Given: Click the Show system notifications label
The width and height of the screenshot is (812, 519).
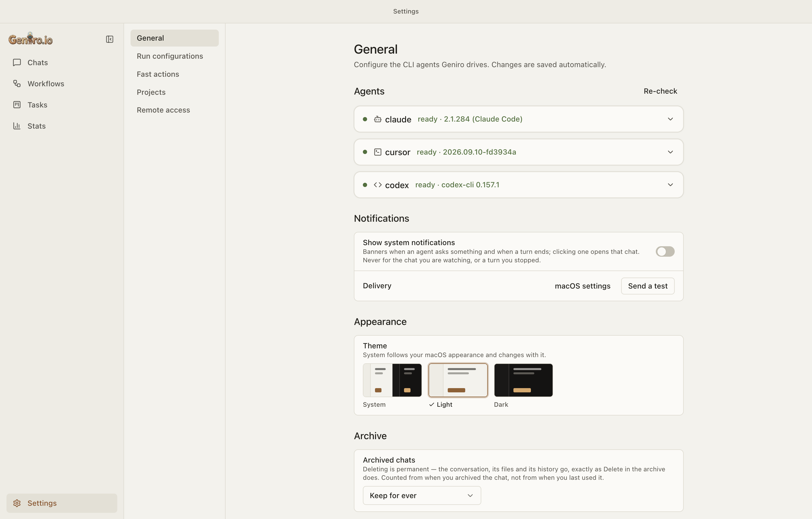Looking at the screenshot, I should click(x=409, y=243).
